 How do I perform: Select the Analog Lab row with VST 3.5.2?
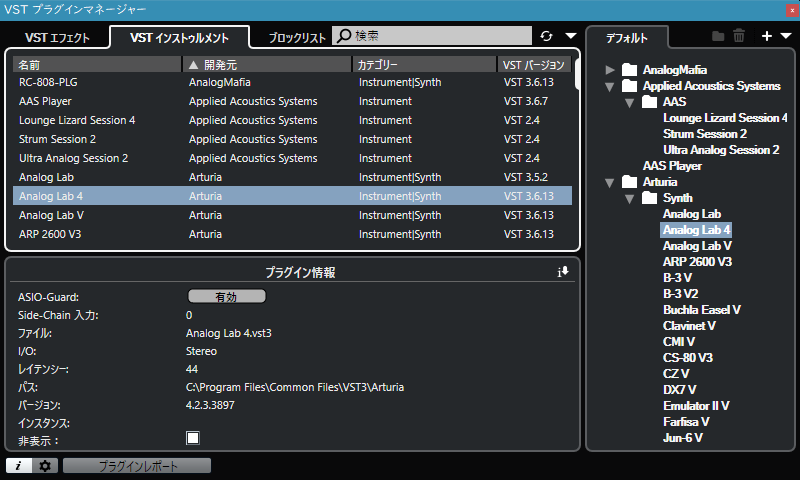pyautogui.click(x=292, y=177)
